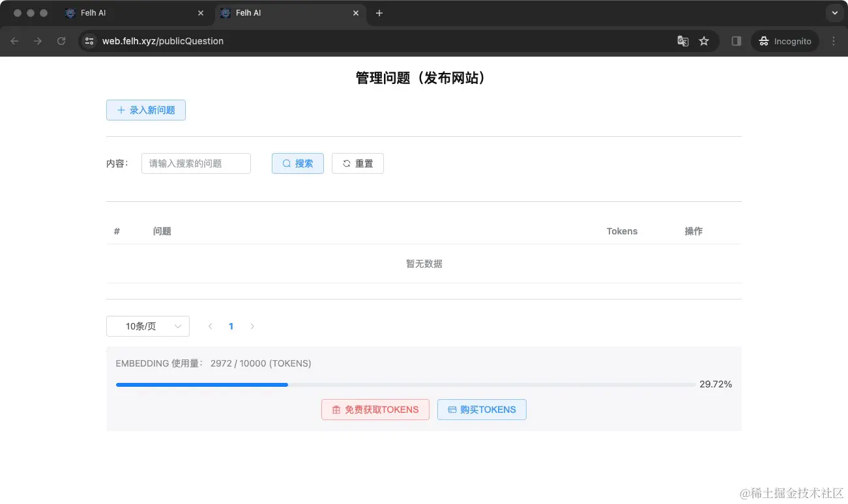Go forward using browser forward arrow
Image resolution: width=848 pixels, height=504 pixels.
coord(38,41)
